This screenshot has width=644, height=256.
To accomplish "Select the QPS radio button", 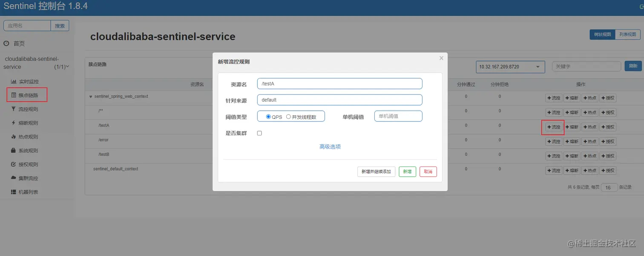I will [268, 116].
